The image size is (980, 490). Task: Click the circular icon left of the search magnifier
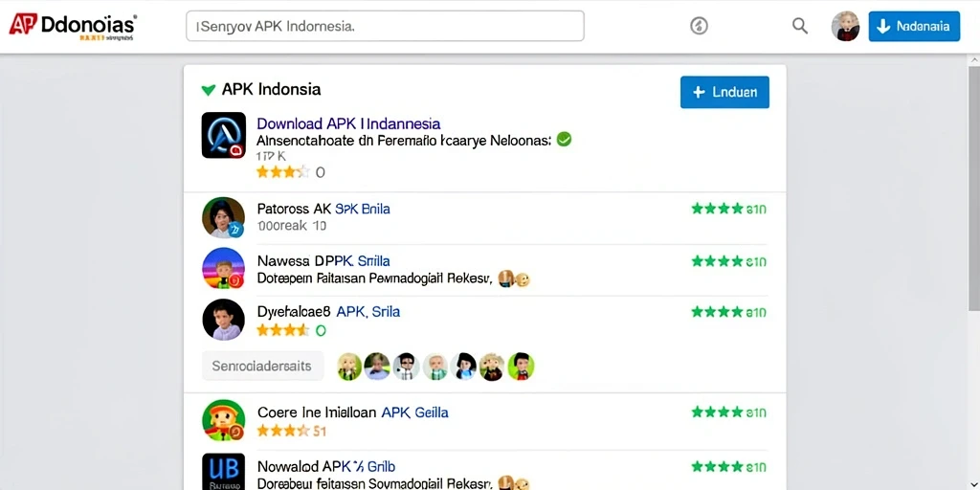(x=699, y=26)
